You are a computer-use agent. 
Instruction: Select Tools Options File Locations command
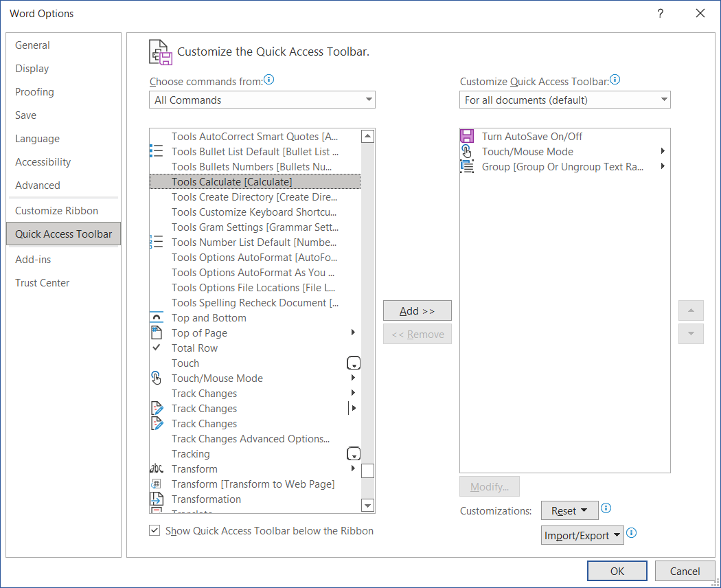tap(255, 288)
